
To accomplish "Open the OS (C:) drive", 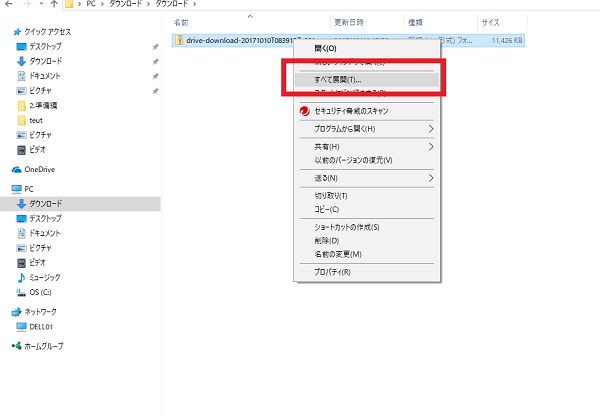I will click(x=40, y=292).
